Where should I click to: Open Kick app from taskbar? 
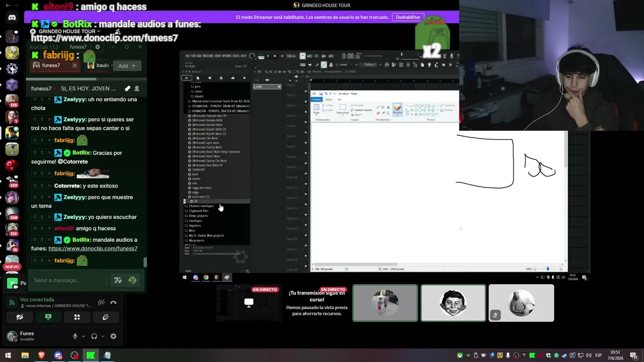point(91,355)
